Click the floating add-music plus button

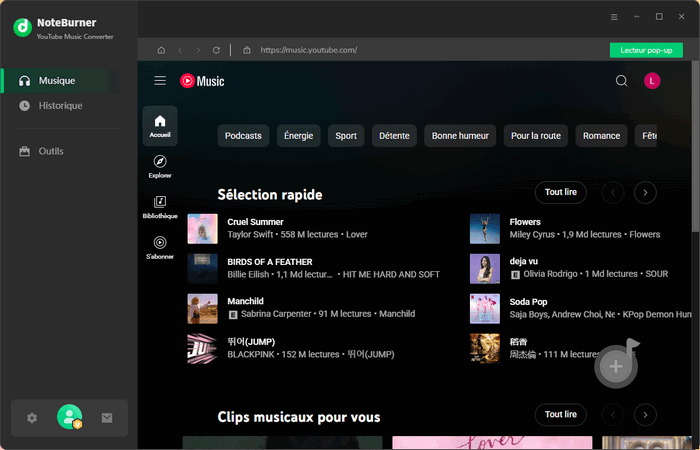(x=616, y=367)
